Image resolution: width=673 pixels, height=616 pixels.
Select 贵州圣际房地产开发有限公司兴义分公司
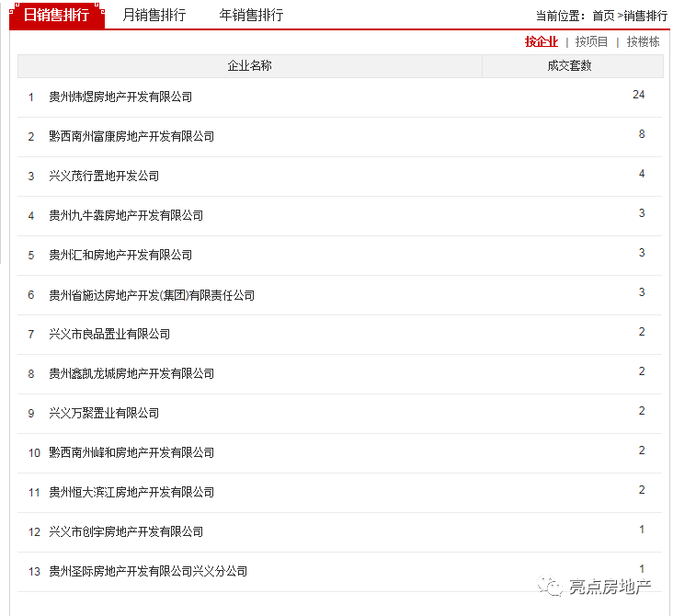click(148, 571)
